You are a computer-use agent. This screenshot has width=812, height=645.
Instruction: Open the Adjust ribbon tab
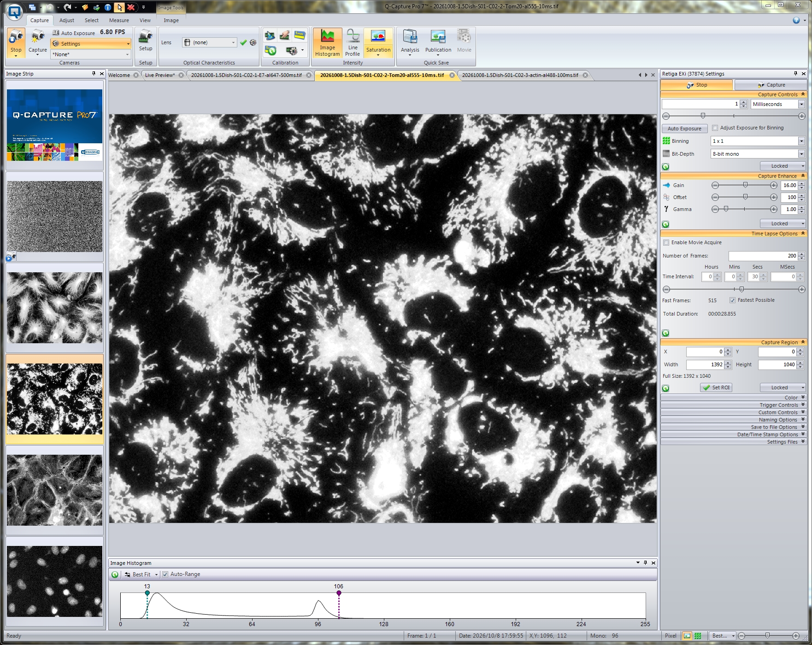67,20
